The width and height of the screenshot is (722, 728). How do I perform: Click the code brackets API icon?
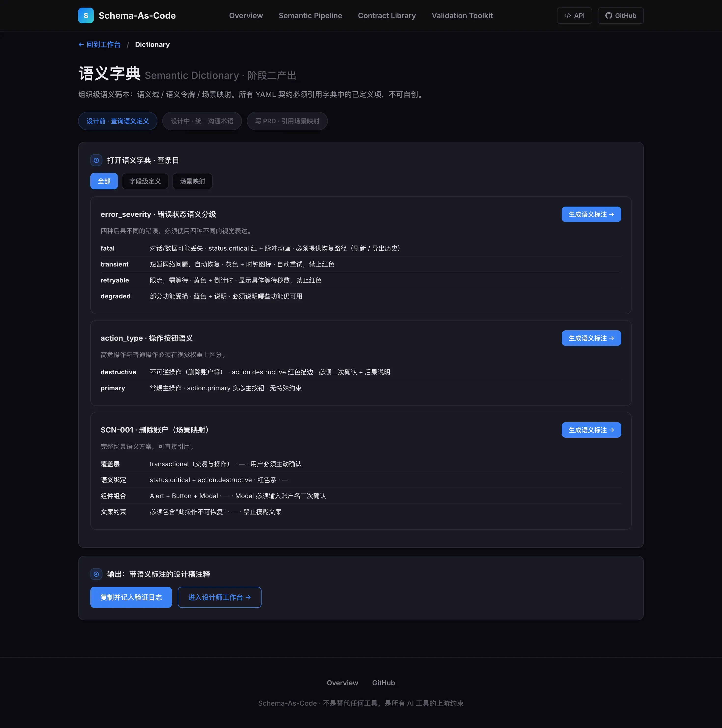[x=568, y=15]
